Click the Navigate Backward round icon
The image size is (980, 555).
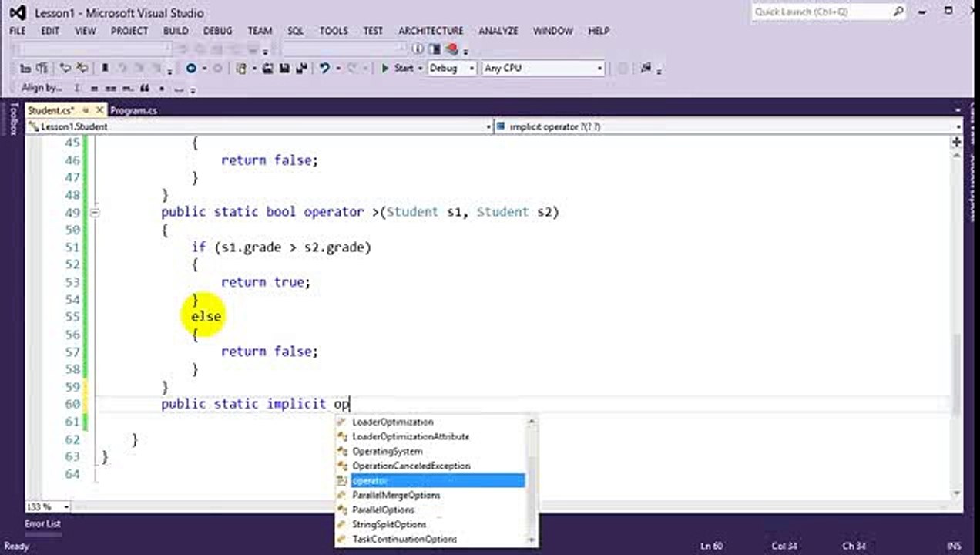(191, 68)
